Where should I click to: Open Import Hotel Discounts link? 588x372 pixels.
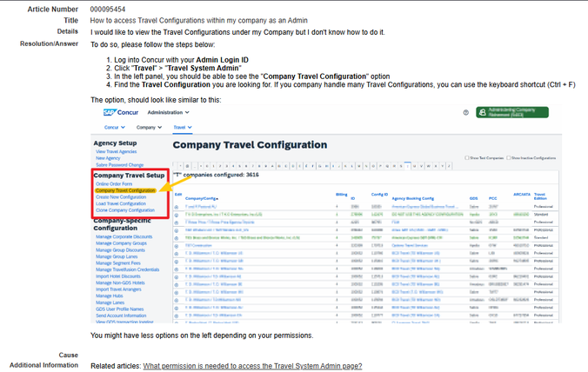pyautogui.click(x=118, y=276)
